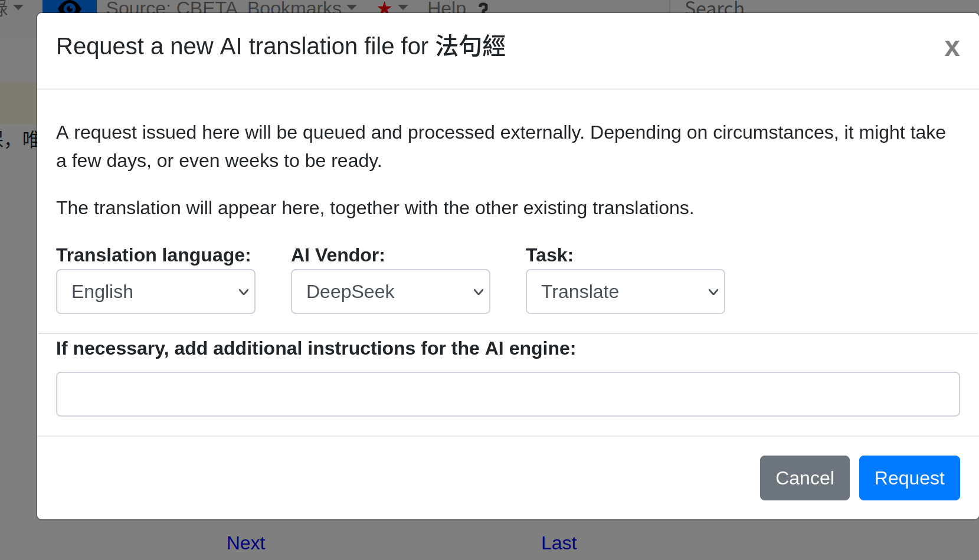Go to the Next page link
This screenshot has width=979, height=560.
pyautogui.click(x=245, y=543)
